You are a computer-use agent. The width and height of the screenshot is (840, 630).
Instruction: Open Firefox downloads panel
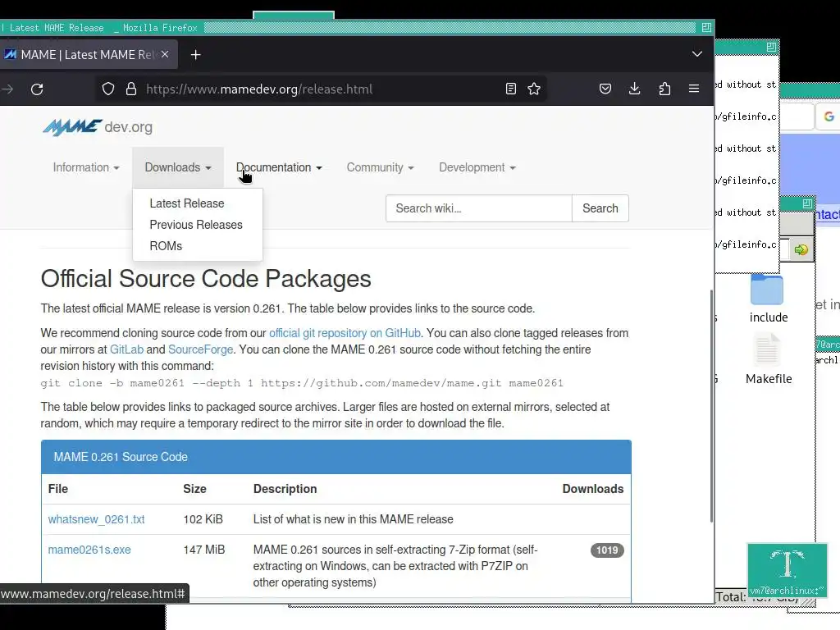point(635,89)
